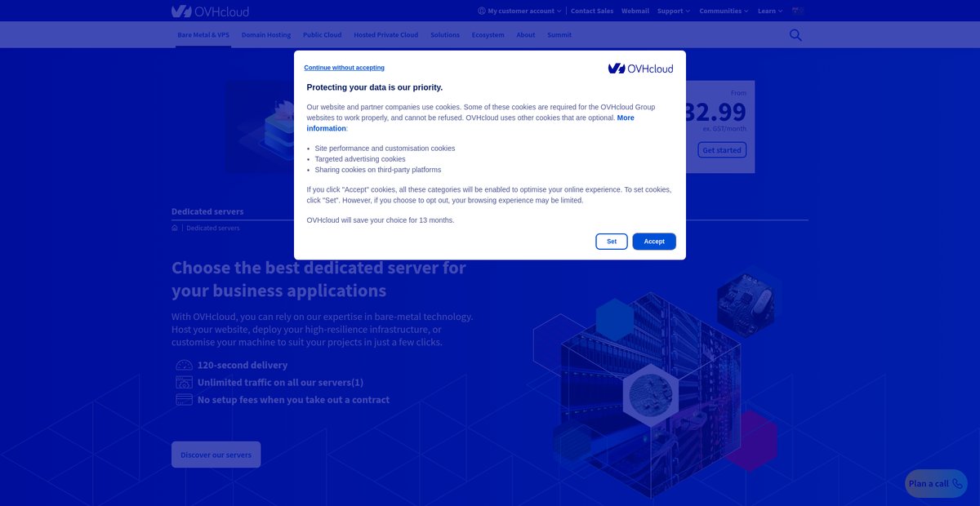
Task: Open the search magnifier icon
Action: pos(795,35)
